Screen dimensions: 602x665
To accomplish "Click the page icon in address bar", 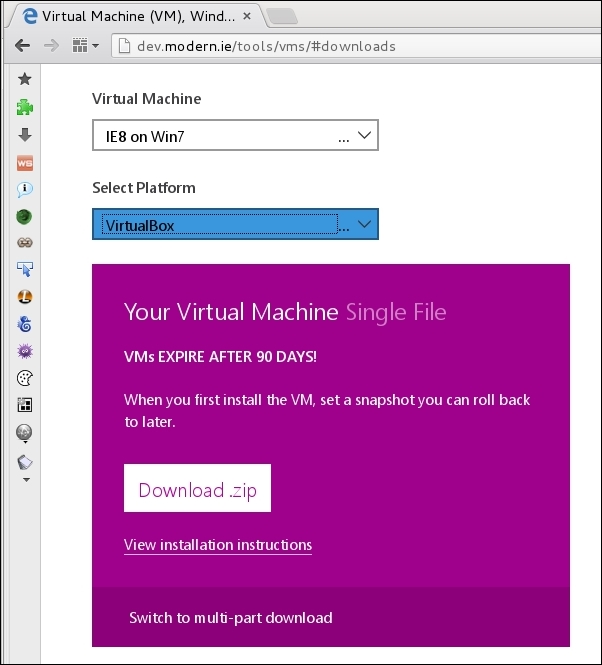I will [x=124, y=46].
